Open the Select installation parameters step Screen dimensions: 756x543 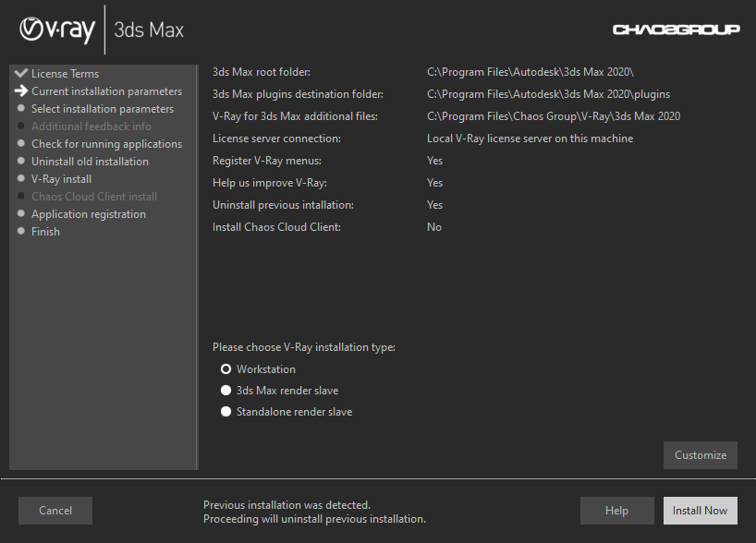tap(102, 108)
